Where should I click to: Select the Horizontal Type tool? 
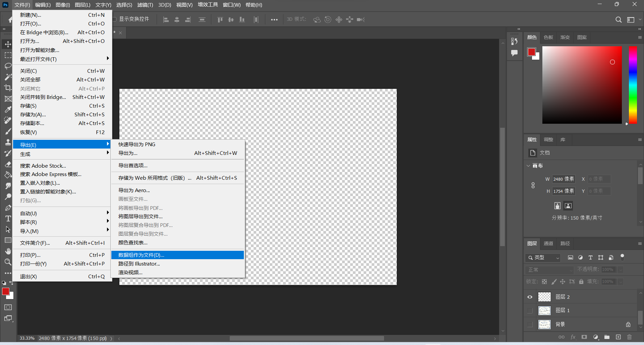pyautogui.click(x=8, y=219)
